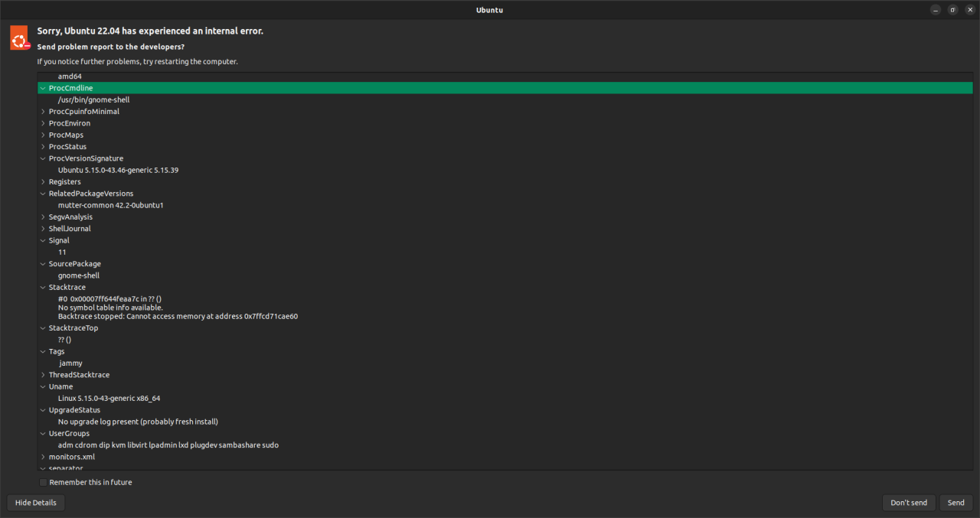Expand Registers entry
The height and width of the screenshot is (518, 980).
tap(43, 182)
